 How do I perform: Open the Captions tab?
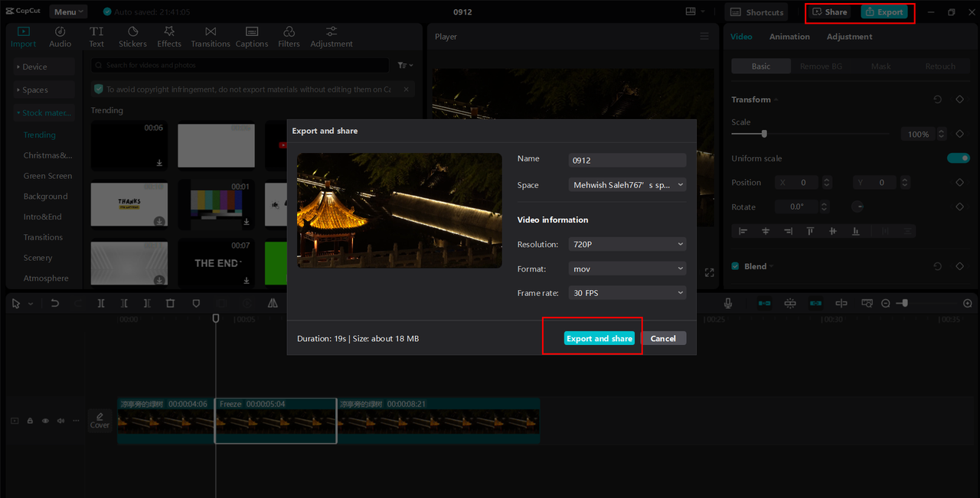pyautogui.click(x=252, y=37)
